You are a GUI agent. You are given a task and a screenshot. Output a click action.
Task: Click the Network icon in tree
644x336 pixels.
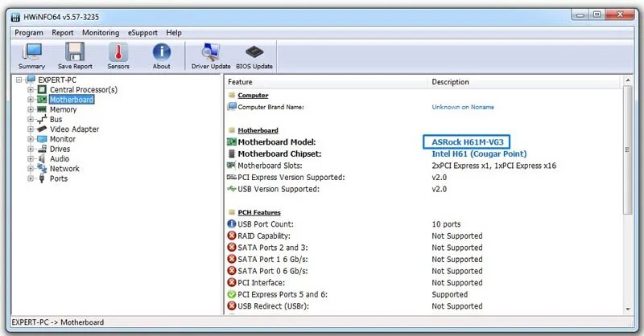point(42,168)
